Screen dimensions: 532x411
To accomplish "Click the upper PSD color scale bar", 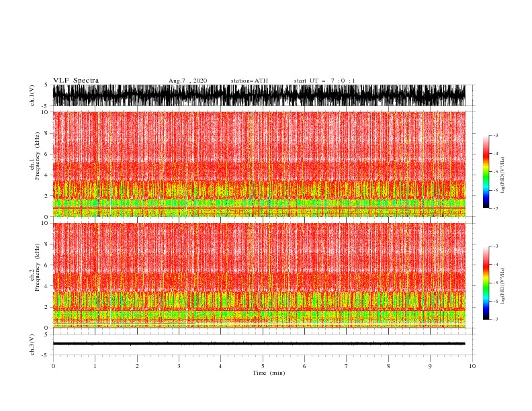I will (x=486, y=172).
